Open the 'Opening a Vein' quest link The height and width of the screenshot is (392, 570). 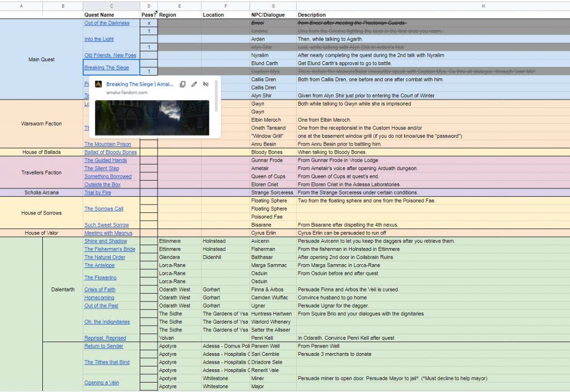click(x=102, y=383)
